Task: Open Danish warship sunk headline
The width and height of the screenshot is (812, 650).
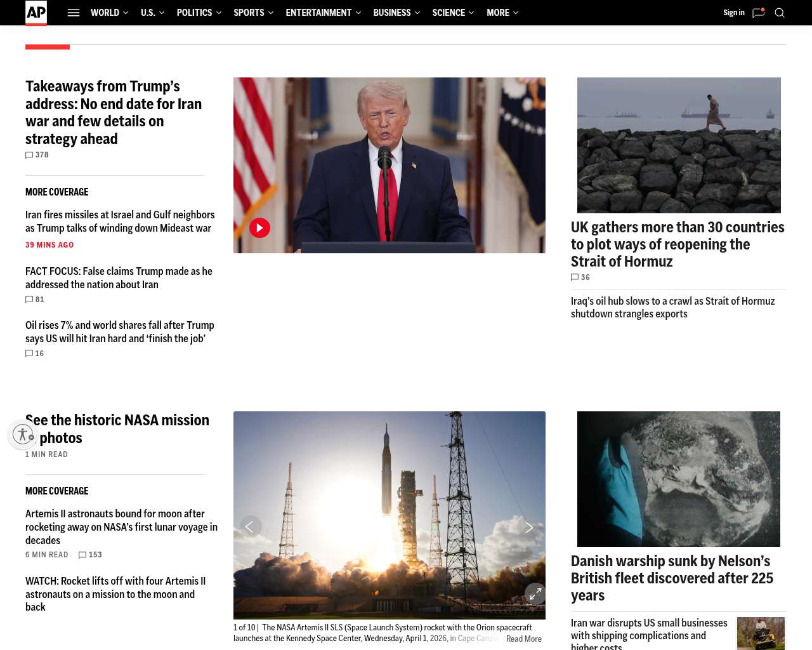Action: point(672,578)
